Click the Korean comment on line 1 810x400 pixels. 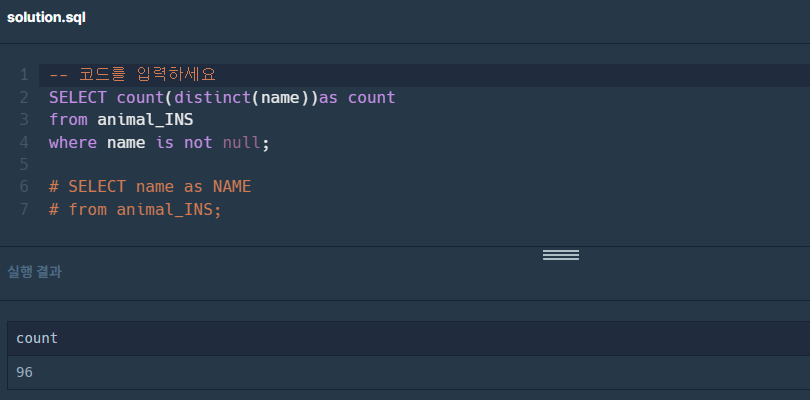click(132, 75)
